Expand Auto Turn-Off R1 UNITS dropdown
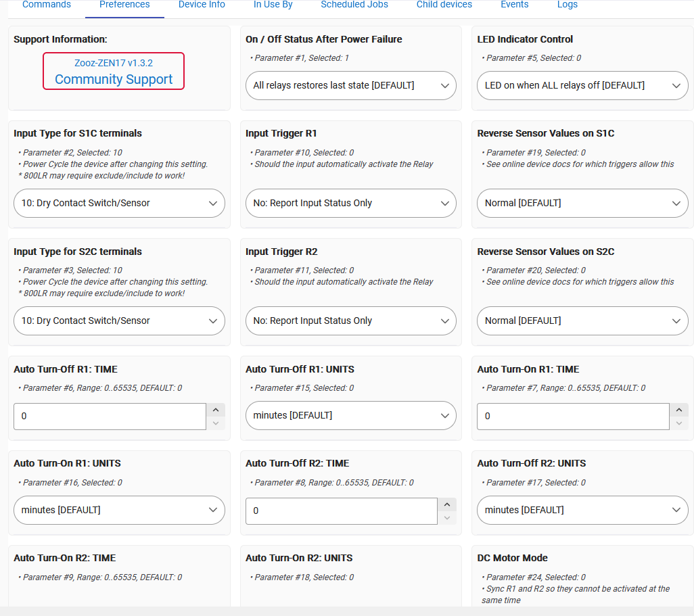This screenshot has height=616, width=694. pos(350,416)
